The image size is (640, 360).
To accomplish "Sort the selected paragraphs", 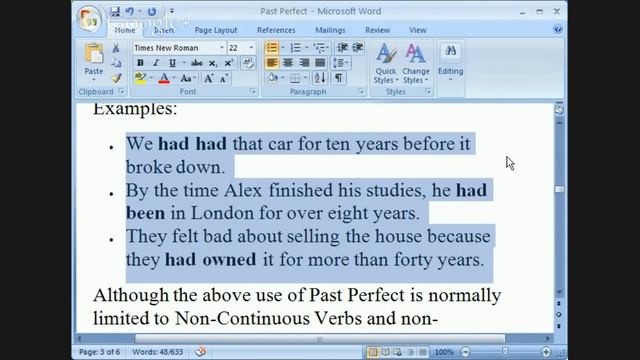I will pyautogui.click(x=320, y=78).
